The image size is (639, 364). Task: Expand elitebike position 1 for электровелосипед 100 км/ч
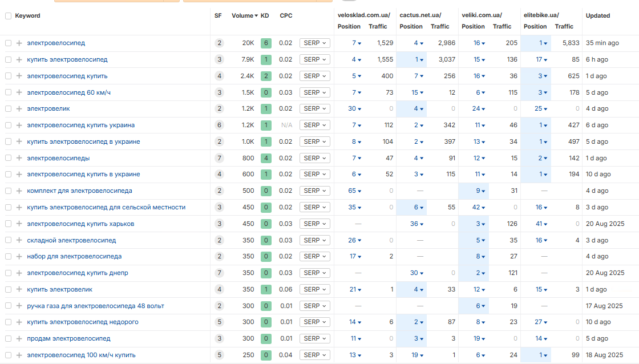[x=543, y=355]
